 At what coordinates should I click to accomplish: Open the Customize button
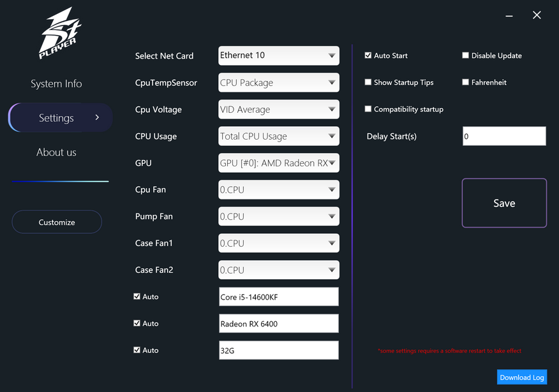57,222
